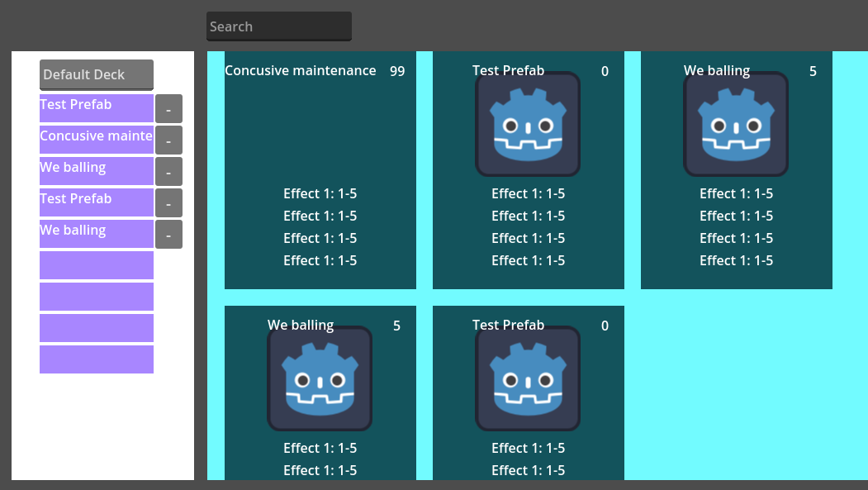The height and width of the screenshot is (490, 868).
Task: Click the bottom-most empty purple deck slot
Action: [x=97, y=359]
